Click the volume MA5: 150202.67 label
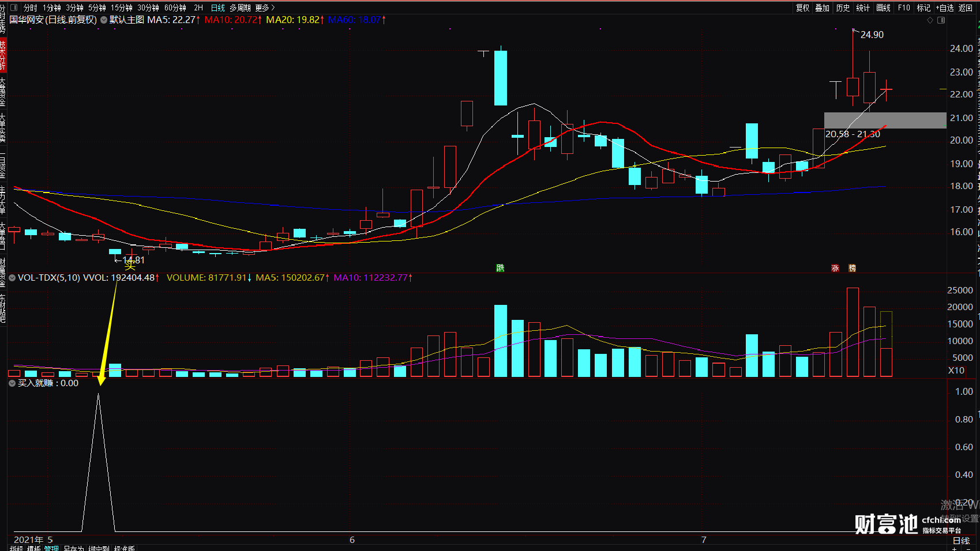This screenshot has height=551, width=980. [x=292, y=278]
